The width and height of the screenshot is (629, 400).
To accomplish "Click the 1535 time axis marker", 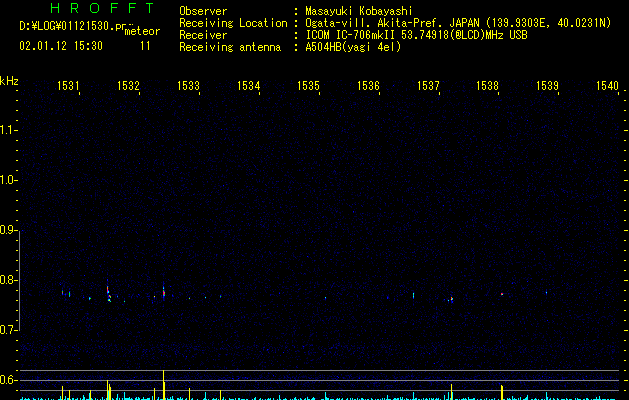I will (x=308, y=86).
